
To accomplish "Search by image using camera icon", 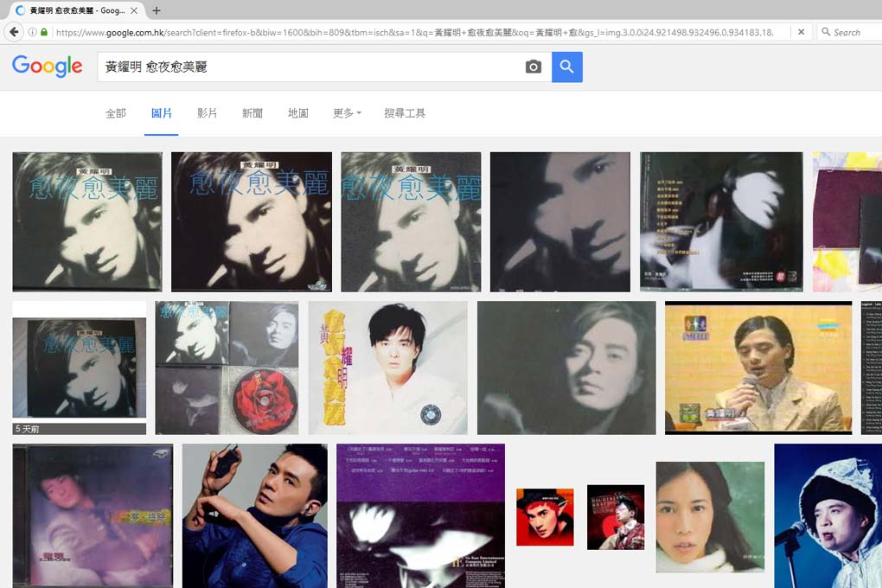I will tap(534, 67).
